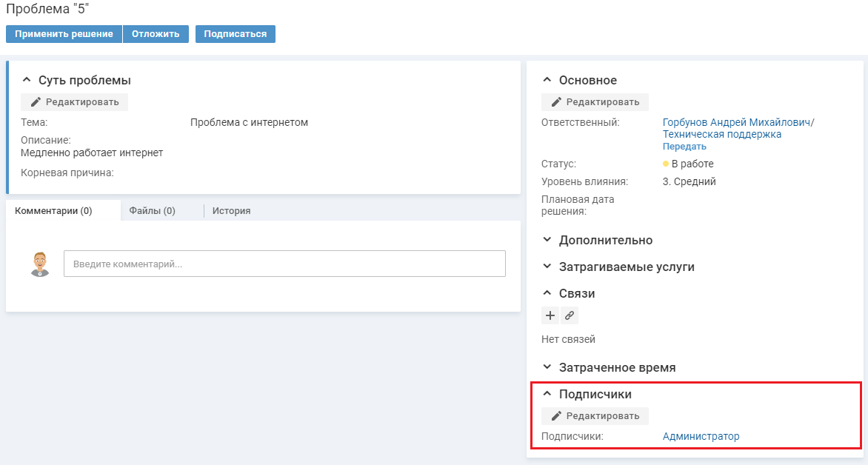Collapse the Основное section

(x=547, y=80)
